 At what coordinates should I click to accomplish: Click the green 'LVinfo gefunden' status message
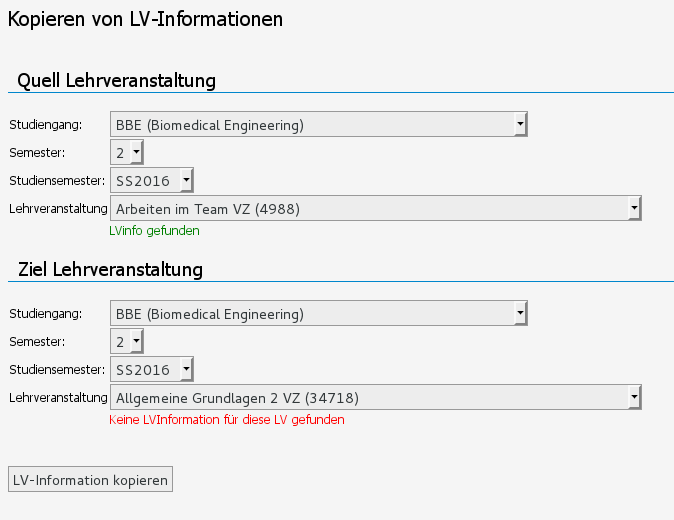[154, 231]
